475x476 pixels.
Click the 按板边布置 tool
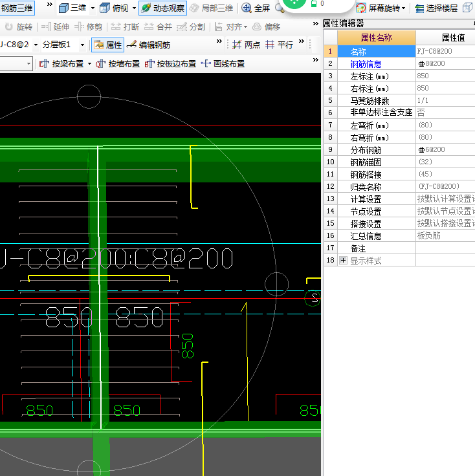170,64
